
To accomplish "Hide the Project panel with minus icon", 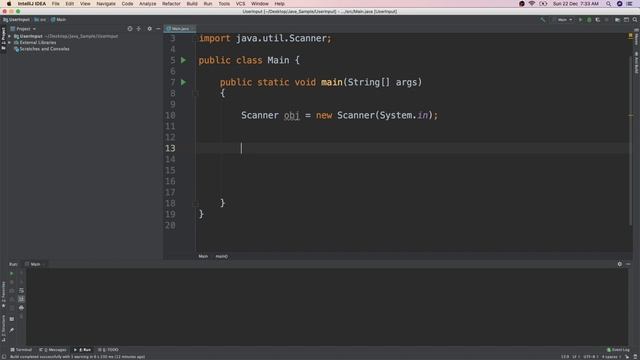I will pyautogui.click(x=158, y=29).
